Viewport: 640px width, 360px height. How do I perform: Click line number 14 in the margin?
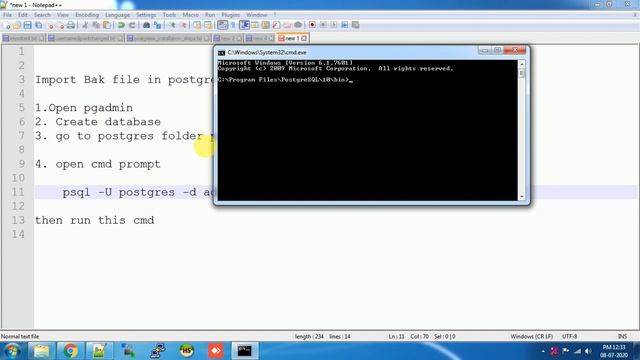click(x=18, y=234)
